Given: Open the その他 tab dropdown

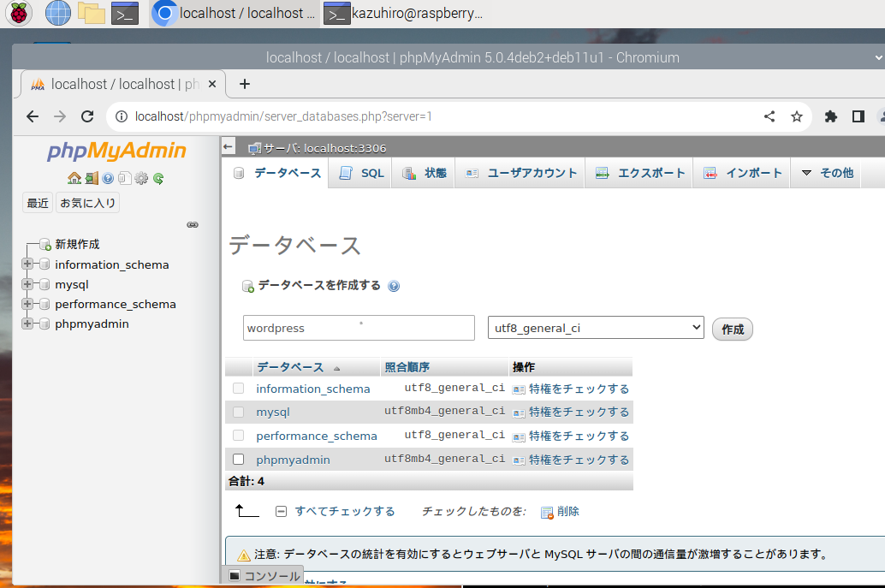Looking at the screenshot, I should (827, 173).
